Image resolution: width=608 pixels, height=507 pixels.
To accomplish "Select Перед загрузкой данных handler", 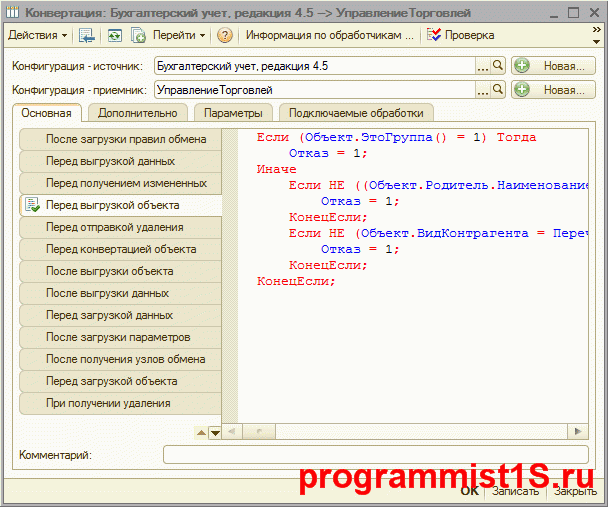I will click(121, 316).
